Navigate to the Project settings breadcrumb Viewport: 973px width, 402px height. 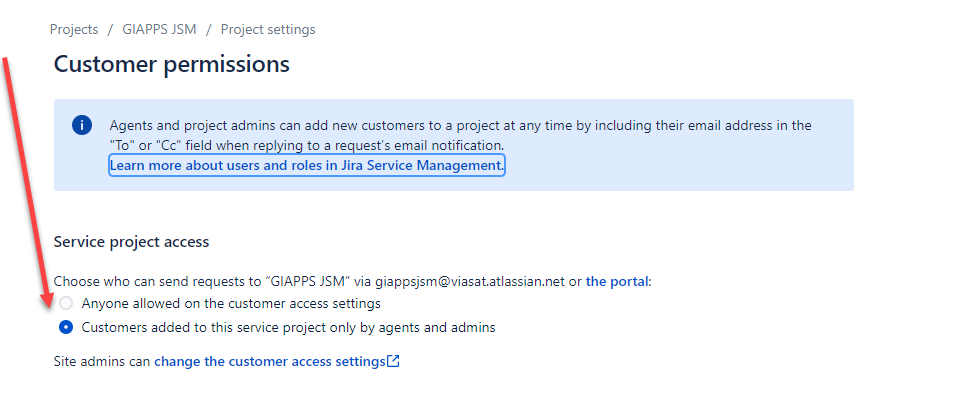pos(268,29)
